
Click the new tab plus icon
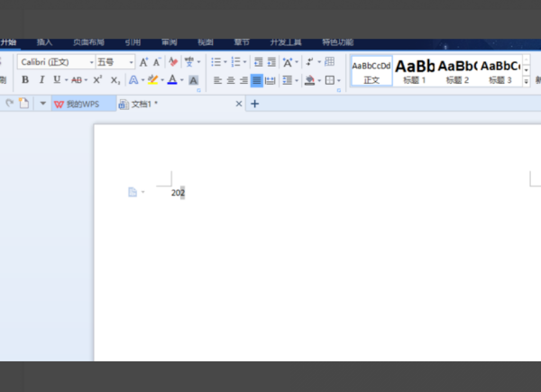coord(254,104)
